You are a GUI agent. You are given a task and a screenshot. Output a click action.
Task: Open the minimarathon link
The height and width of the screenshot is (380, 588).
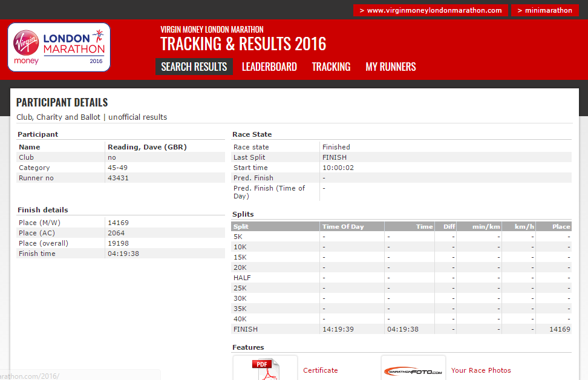(545, 10)
